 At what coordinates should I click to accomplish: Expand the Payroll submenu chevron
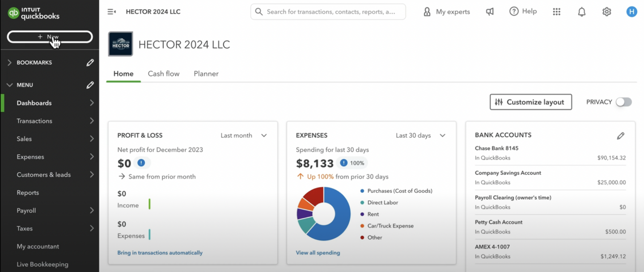[92, 210]
